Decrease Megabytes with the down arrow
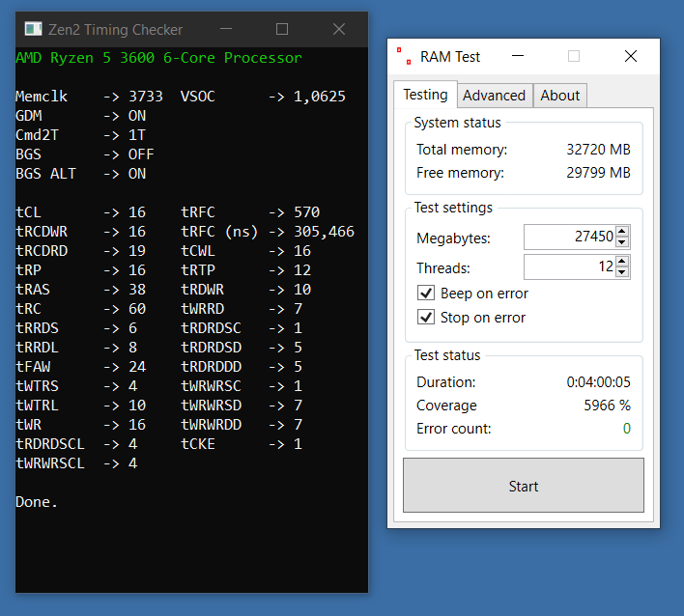Viewport: 684px width, 616px height. 622,242
